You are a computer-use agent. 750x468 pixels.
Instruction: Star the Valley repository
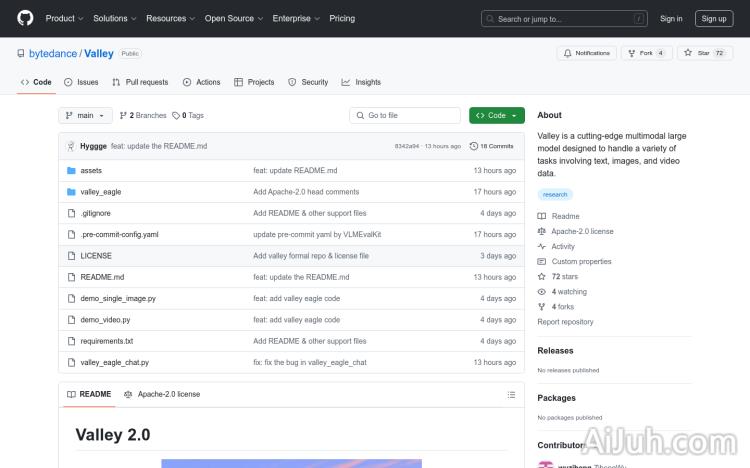[699, 53]
